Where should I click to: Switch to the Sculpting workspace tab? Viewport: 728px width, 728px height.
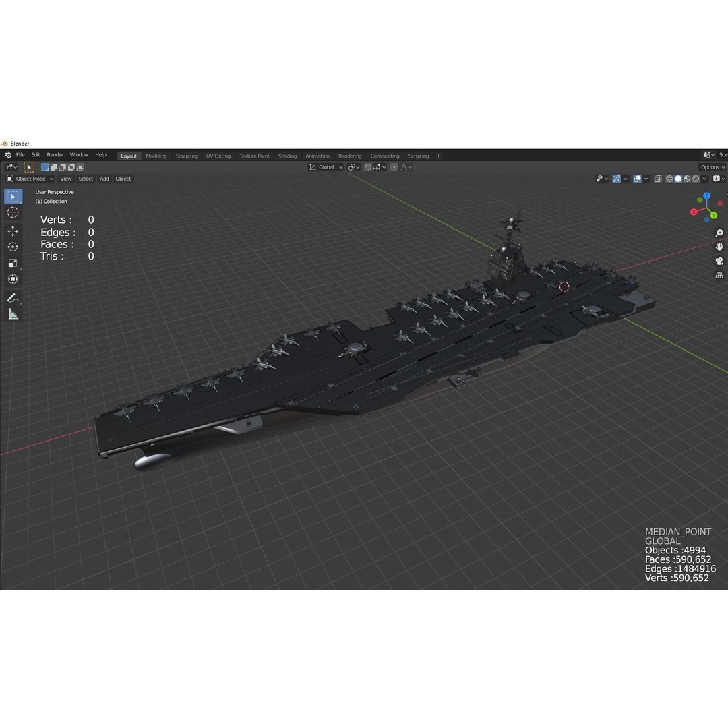tap(186, 156)
